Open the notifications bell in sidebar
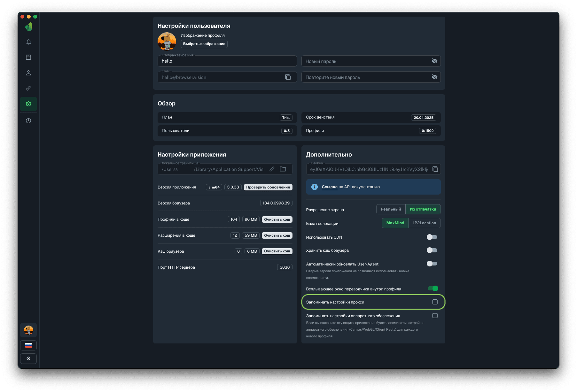The image size is (577, 392). click(x=28, y=42)
